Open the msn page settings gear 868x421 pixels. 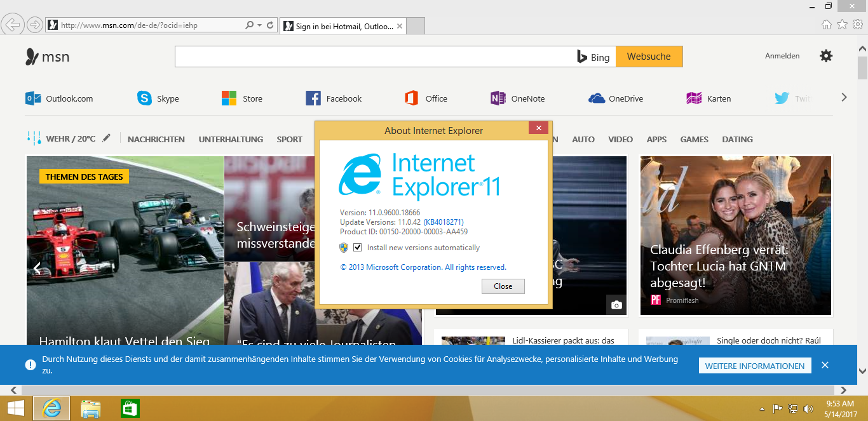click(826, 56)
